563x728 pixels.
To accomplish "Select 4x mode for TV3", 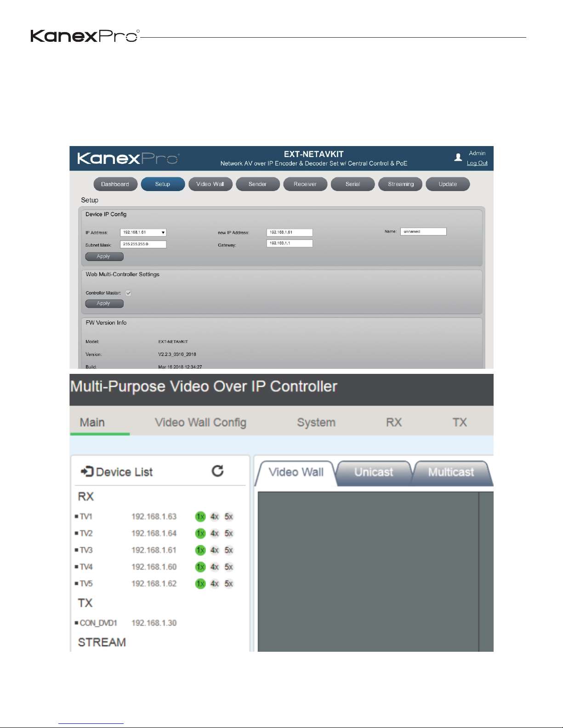I will 215,550.
